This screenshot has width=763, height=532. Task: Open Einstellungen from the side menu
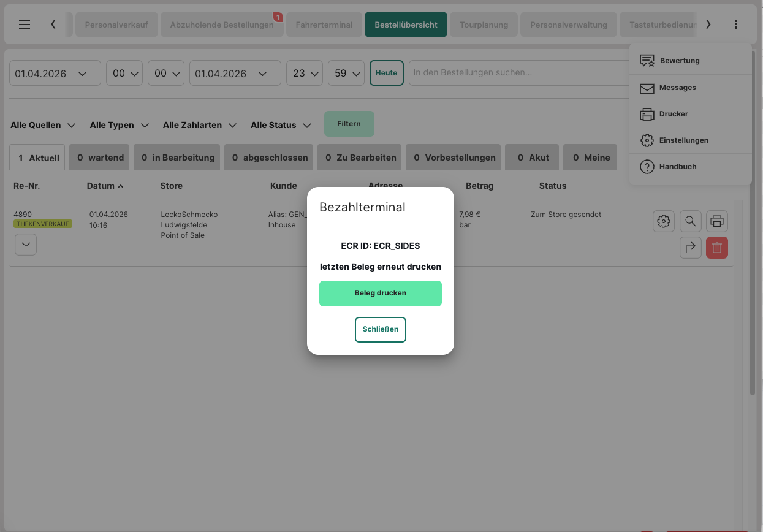683,140
